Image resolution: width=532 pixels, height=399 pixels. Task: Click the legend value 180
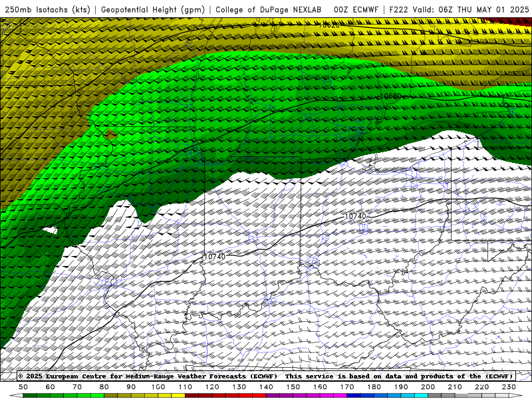374,387
